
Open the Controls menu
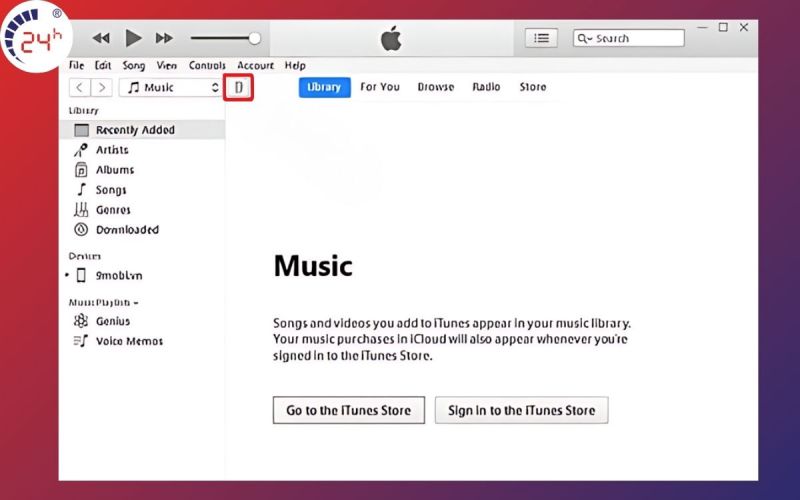(x=207, y=65)
